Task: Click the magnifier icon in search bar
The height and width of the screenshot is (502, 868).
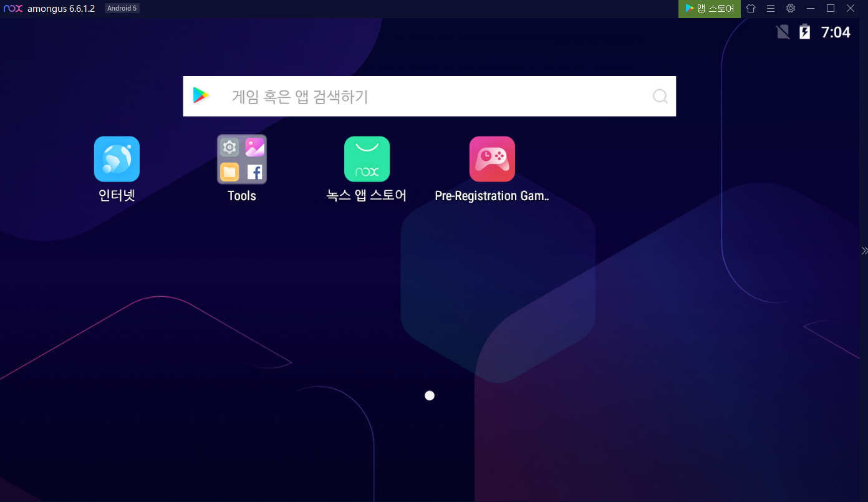Action: [660, 96]
